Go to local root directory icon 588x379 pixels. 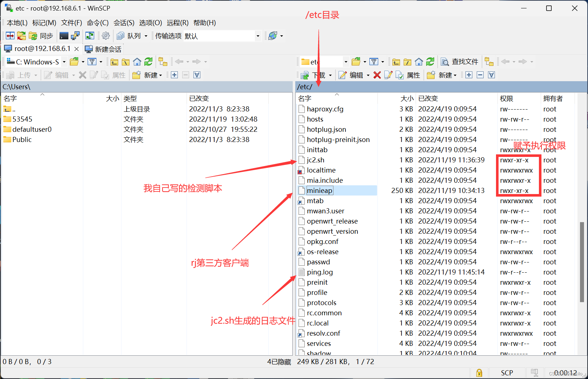[125, 62]
